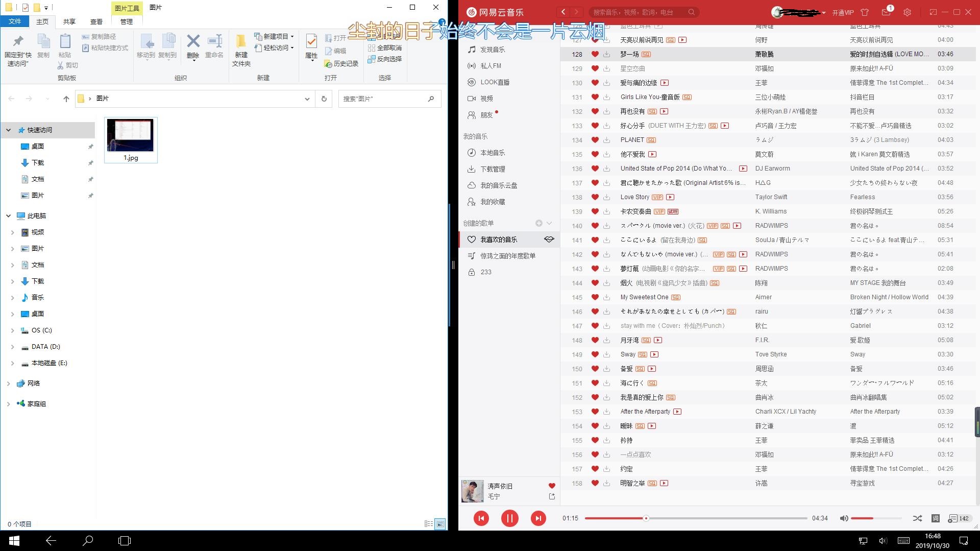This screenshot has height=551, width=980.
Task: Open the 查看 menu in Explorer
Action: [x=96, y=21]
